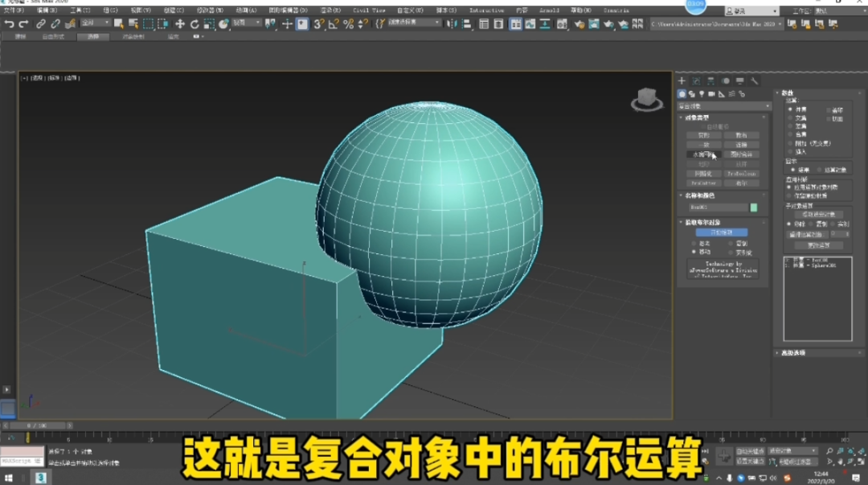Image resolution: width=868 pixels, height=485 pixels.
Task: Click the Percent Snap toggle icon
Action: 348,24
